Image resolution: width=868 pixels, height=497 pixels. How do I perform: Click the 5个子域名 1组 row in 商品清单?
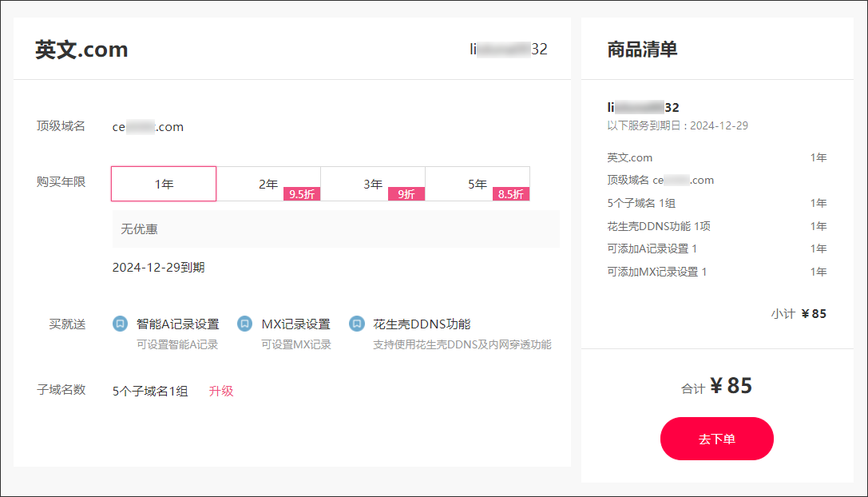click(717, 203)
